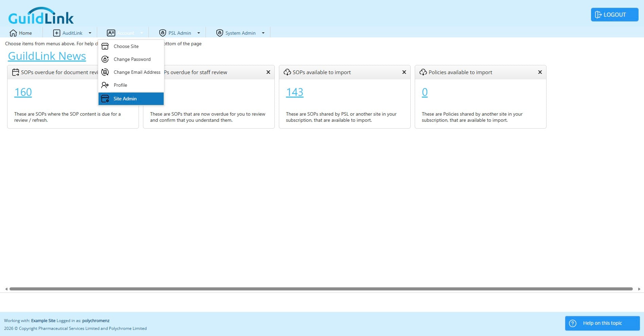Image resolution: width=644 pixels, height=336 pixels.
Task: Click the scrollbar right arrow
Action: pos(639,289)
